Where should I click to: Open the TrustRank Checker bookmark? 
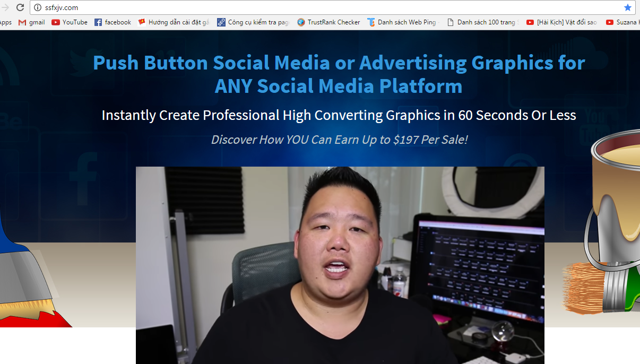click(x=328, y=22)
